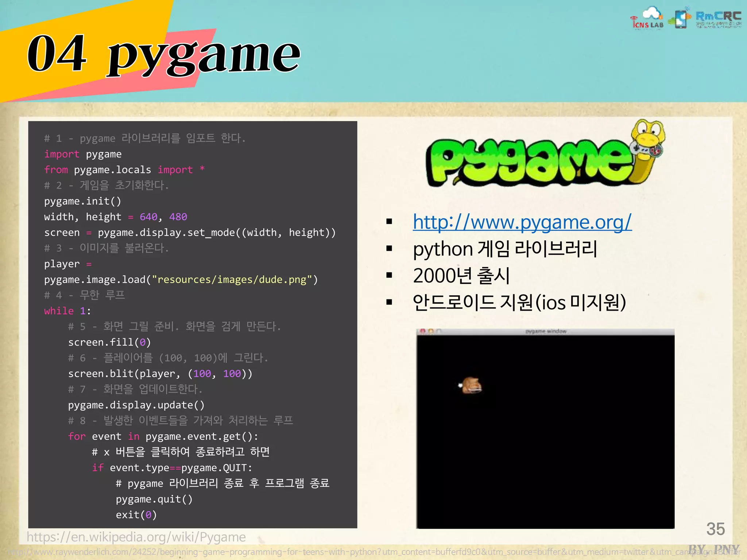The image size is (747, 560).
Task: Open the en.wikipedia.org/wiki/Pygame source link
Action: click(x=136, y=537)
